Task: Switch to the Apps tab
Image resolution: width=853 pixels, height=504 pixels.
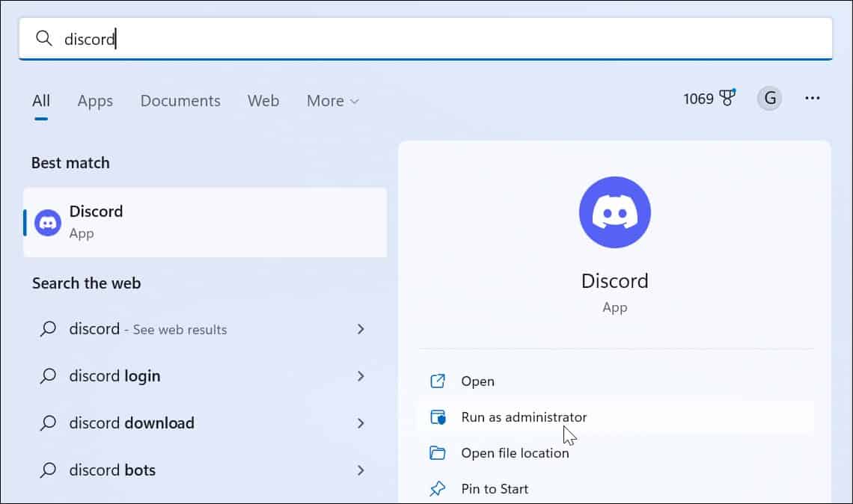Action: 95,101
